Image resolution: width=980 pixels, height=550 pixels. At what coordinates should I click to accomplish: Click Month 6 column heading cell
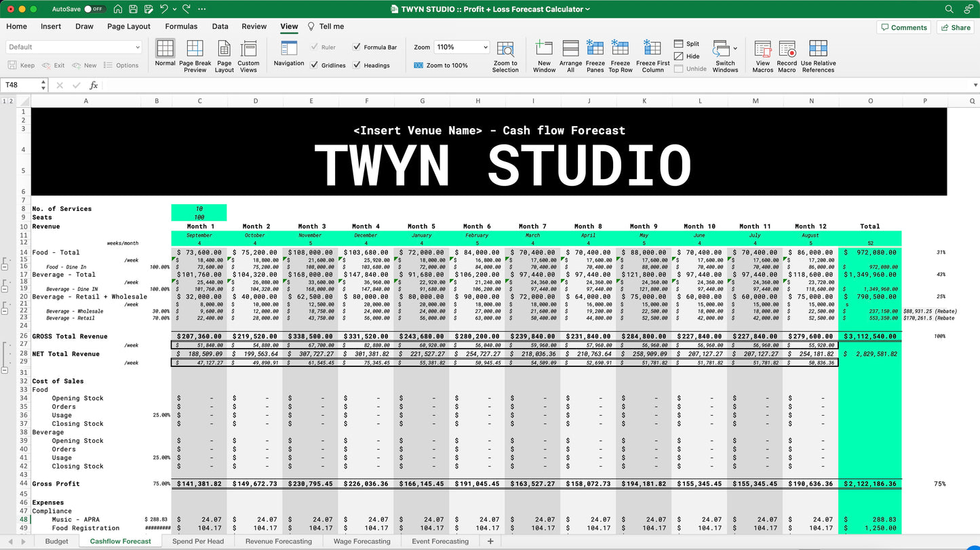point(477,227)
